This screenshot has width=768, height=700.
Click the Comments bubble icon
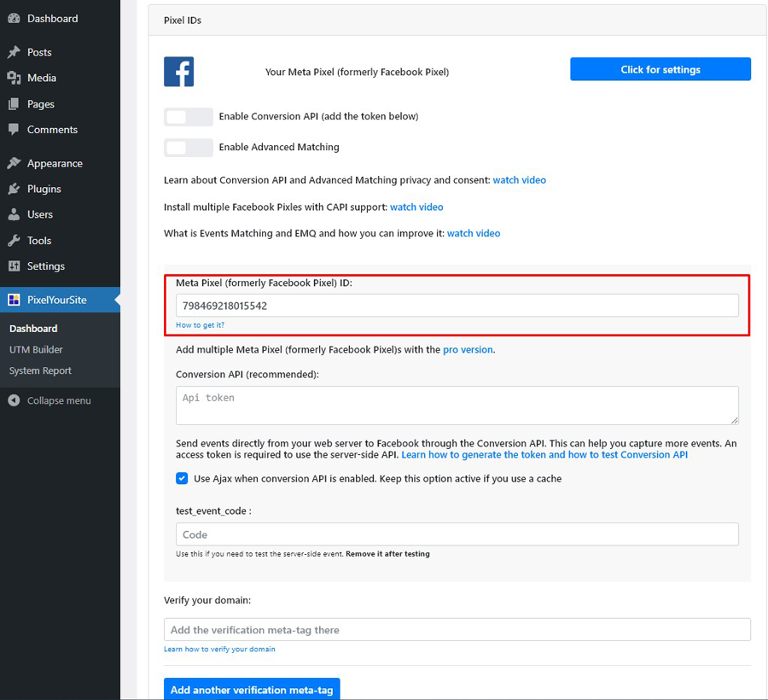click(x=14, y=129)
